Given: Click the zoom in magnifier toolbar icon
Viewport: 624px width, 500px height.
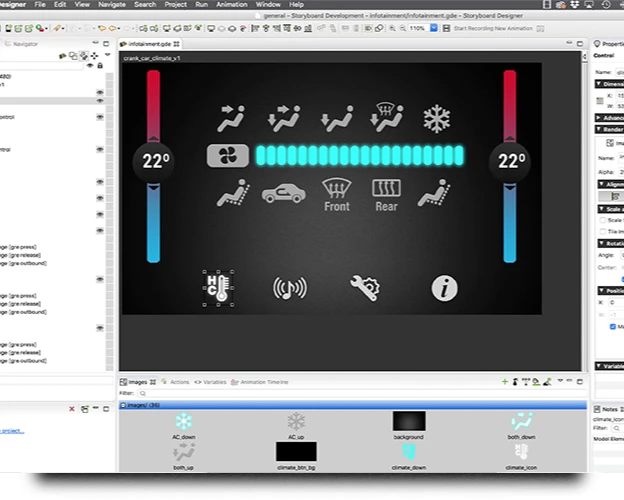Looking at the screenshot, I should point(392,28).
